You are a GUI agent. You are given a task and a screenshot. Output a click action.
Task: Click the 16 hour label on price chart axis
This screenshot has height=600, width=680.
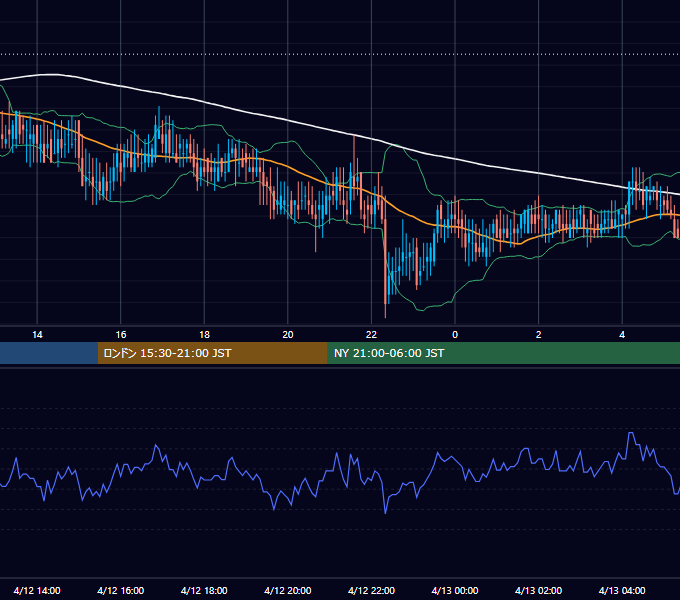[121, 335]
